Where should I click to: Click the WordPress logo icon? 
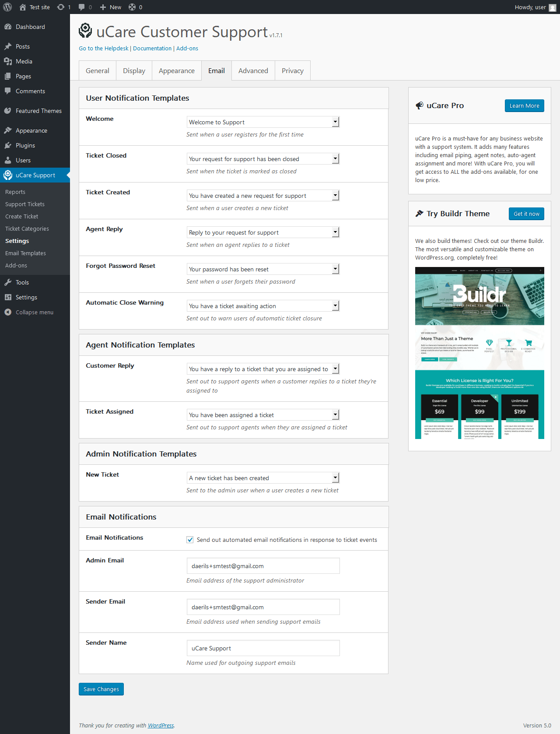7,7
